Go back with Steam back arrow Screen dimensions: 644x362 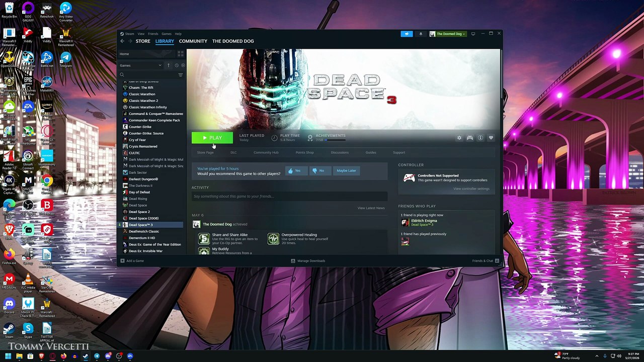tap(122, 41)
